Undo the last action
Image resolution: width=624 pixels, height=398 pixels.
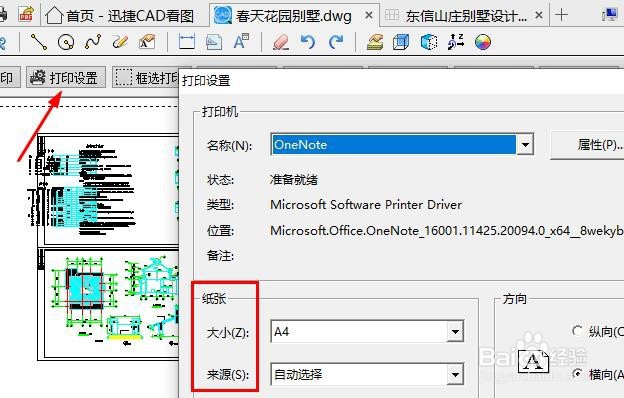click(x=308, y=42)
